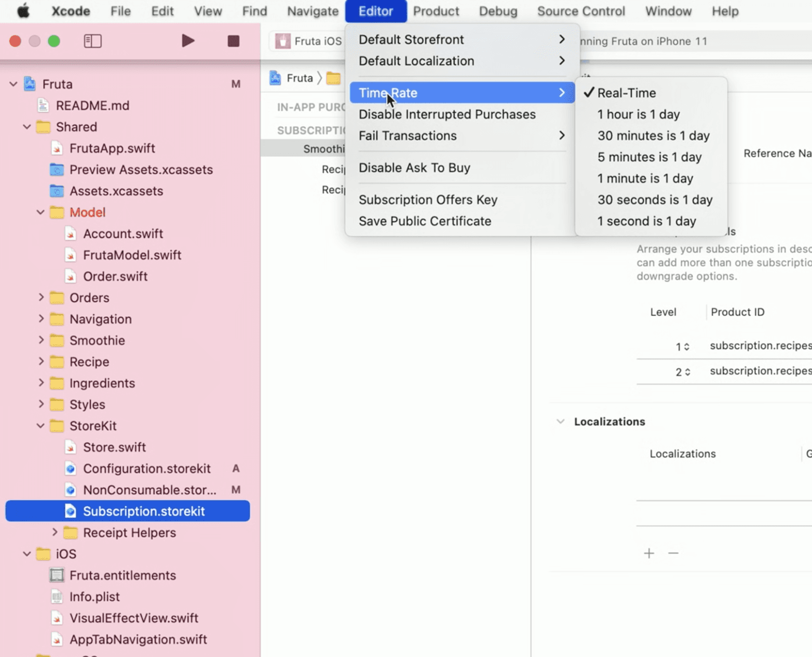This screenshot has height=657, width=812.
Task: Expand the Orders folder
Action: [41, 298]
